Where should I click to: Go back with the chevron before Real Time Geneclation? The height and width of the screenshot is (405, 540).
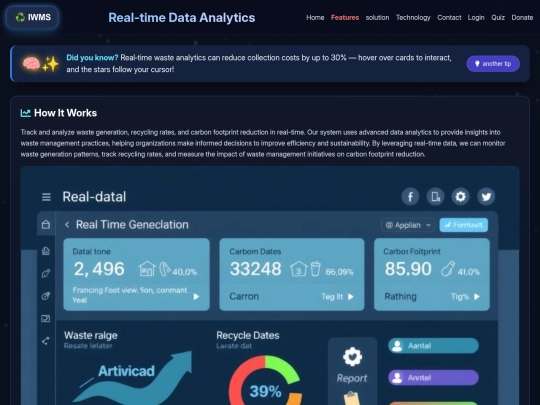[67, 225]
